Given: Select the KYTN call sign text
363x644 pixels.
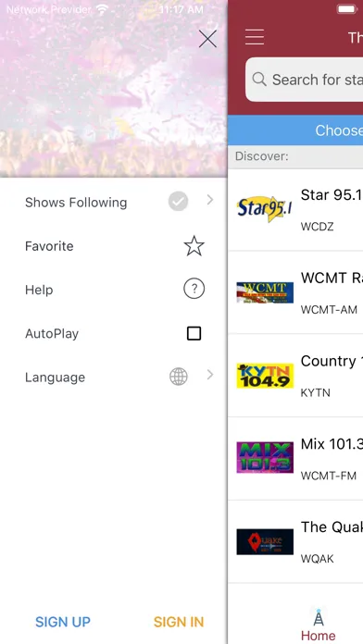Looking at the screenshot, I should coord(316,392).
